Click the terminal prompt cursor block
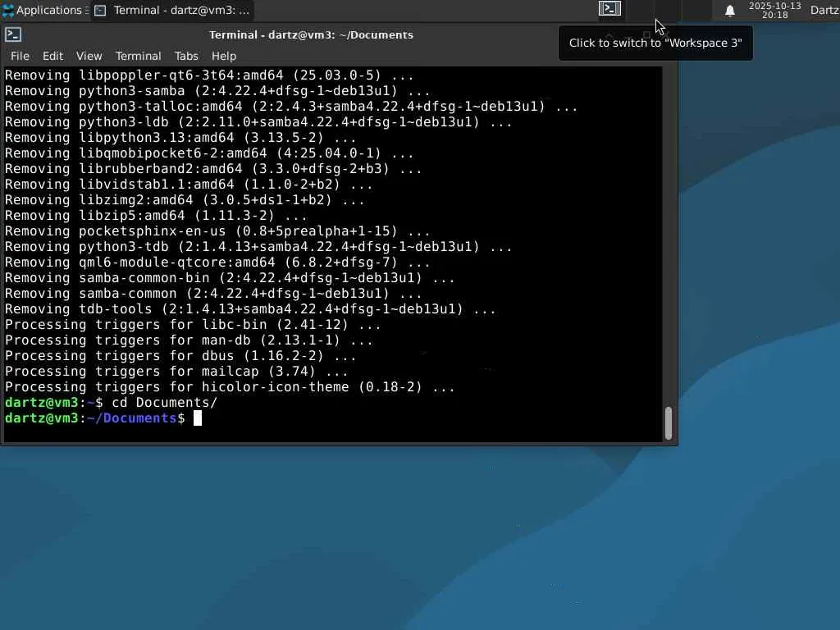The width and height of the screenshot is (840, 630). pyautogui.click(x=198, y=418)
